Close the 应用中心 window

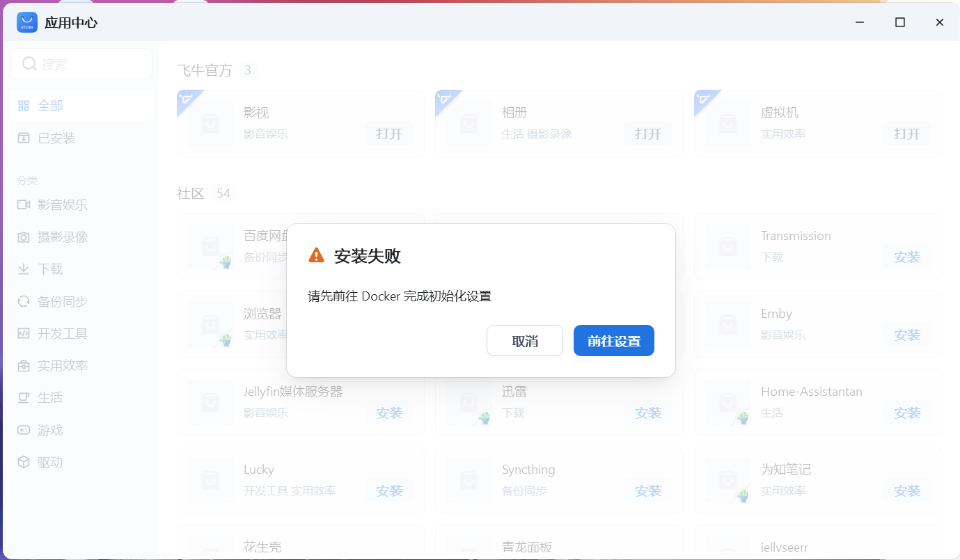coord(940,22)
